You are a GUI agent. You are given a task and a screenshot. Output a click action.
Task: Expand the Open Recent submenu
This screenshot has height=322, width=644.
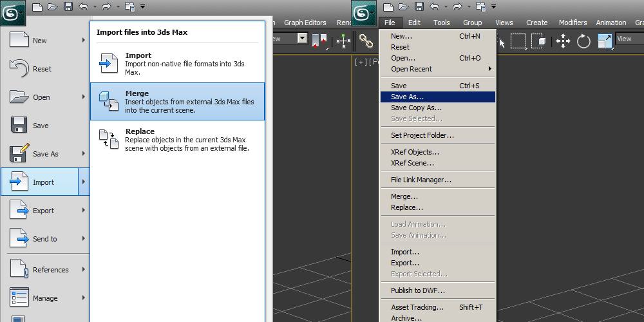(438, 69)
